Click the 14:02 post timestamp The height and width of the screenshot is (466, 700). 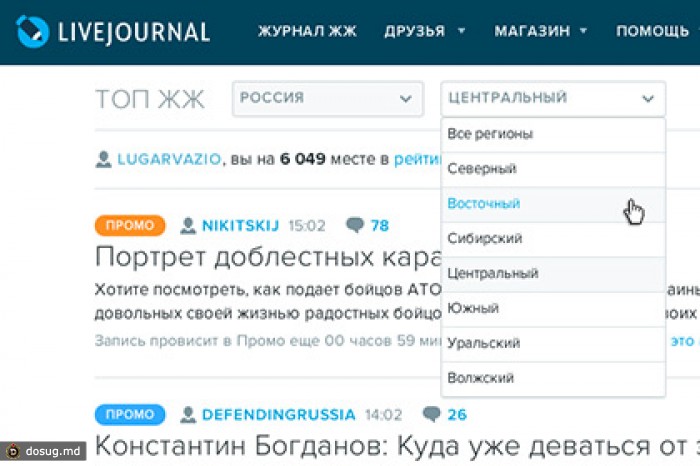383,415
